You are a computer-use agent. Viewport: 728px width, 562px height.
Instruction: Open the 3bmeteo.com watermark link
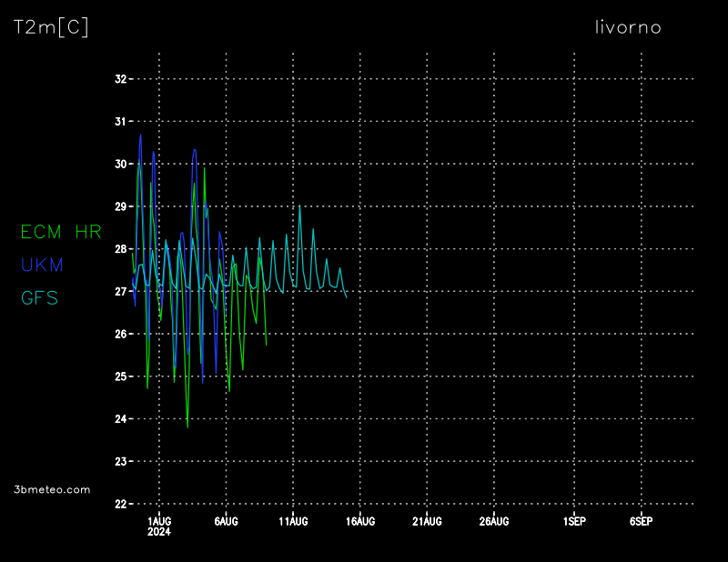[53, 489]
